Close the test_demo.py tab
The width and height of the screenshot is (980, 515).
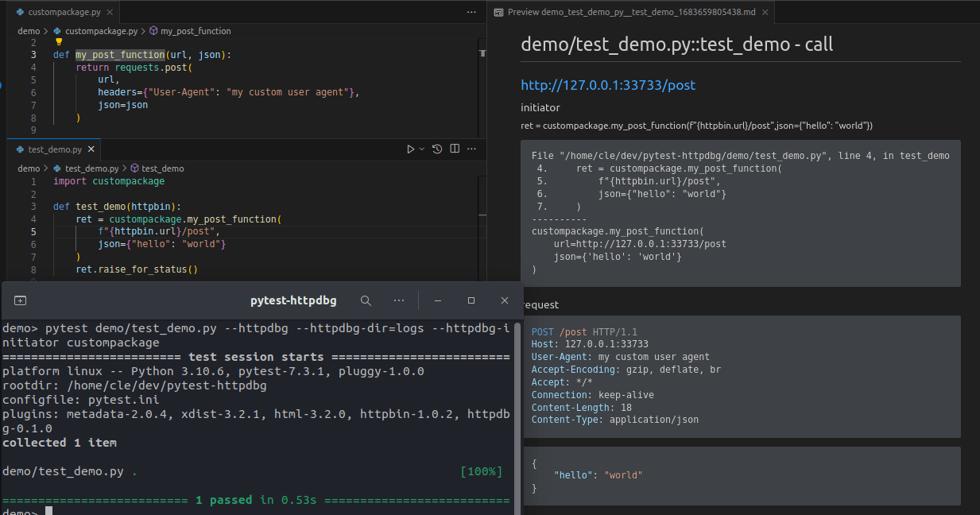coord(91,149)
